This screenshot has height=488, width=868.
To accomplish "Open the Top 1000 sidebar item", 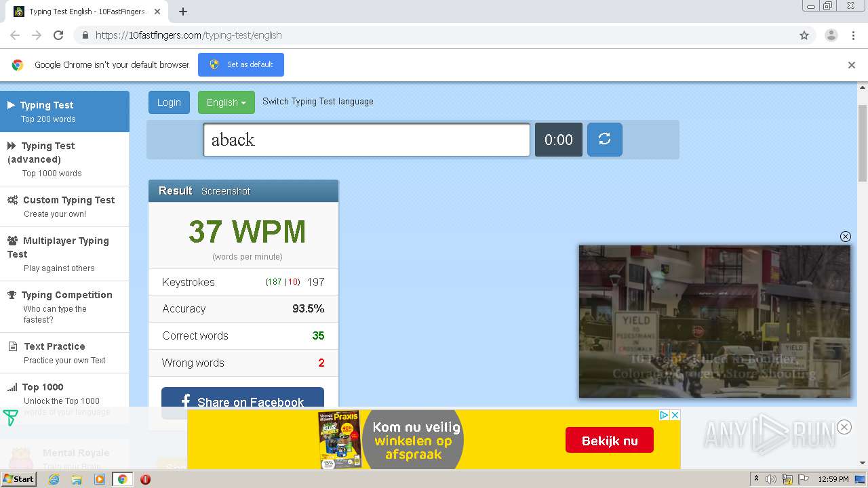I will [64, 399].
